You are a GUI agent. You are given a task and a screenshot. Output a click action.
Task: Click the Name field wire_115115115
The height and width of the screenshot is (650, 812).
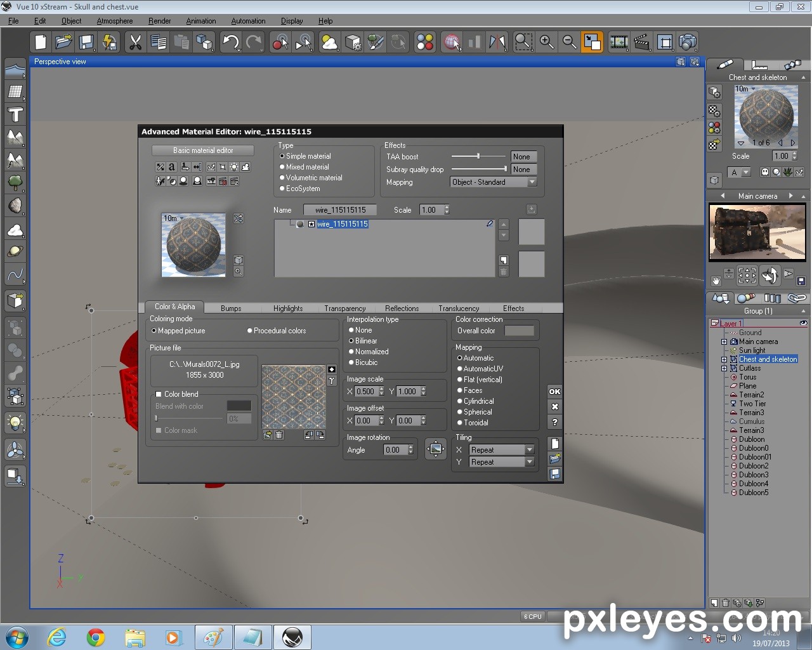point(340,210)
